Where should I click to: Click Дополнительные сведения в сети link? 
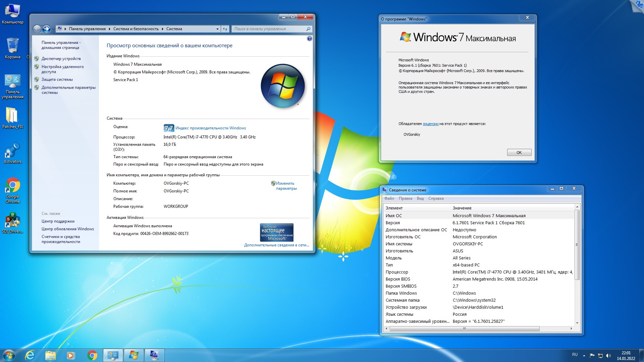[x=277, y=245]
